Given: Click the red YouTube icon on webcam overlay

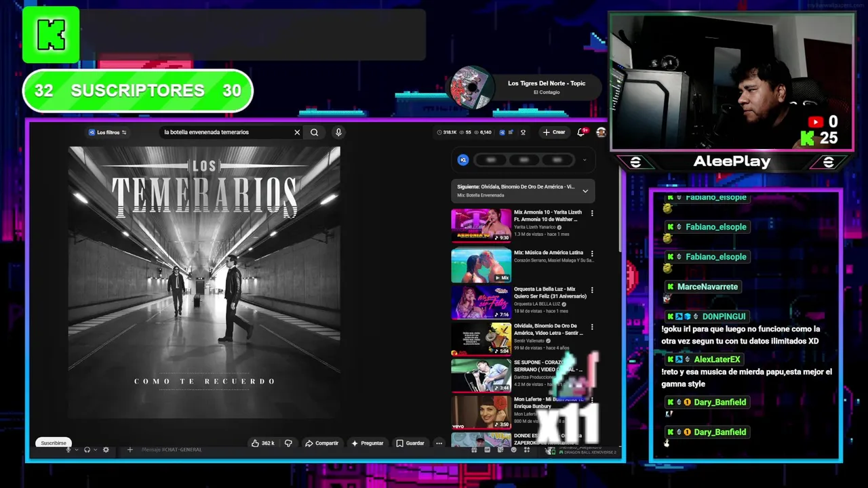Looking at the screenshot, I should point(816,122).
